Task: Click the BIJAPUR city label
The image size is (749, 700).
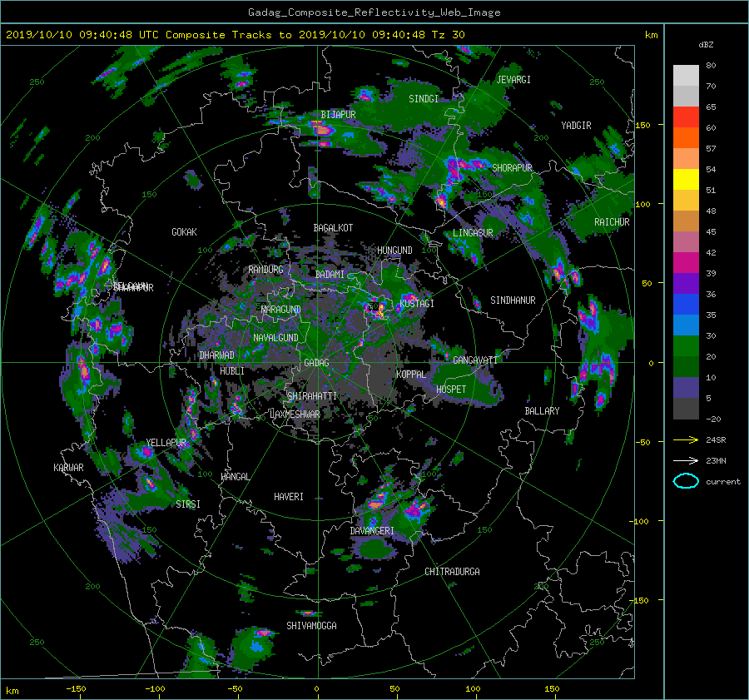Action: (338, 115)
